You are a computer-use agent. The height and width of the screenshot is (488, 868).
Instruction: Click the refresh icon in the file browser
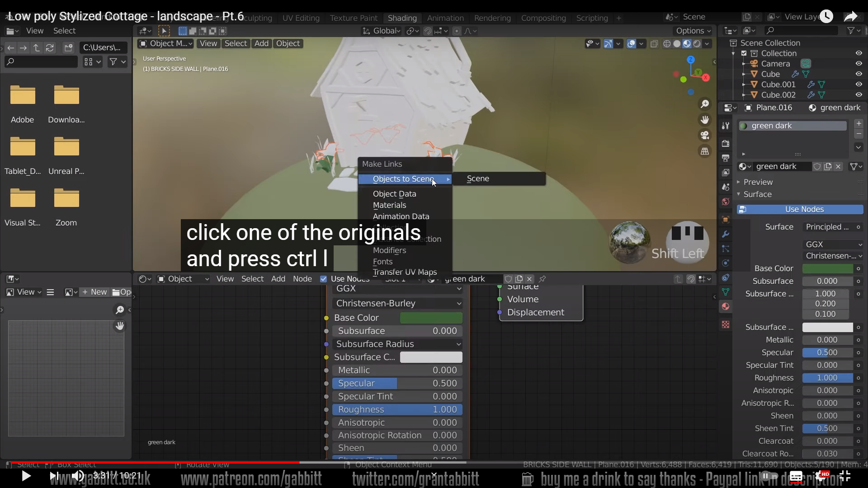(50, 47)
